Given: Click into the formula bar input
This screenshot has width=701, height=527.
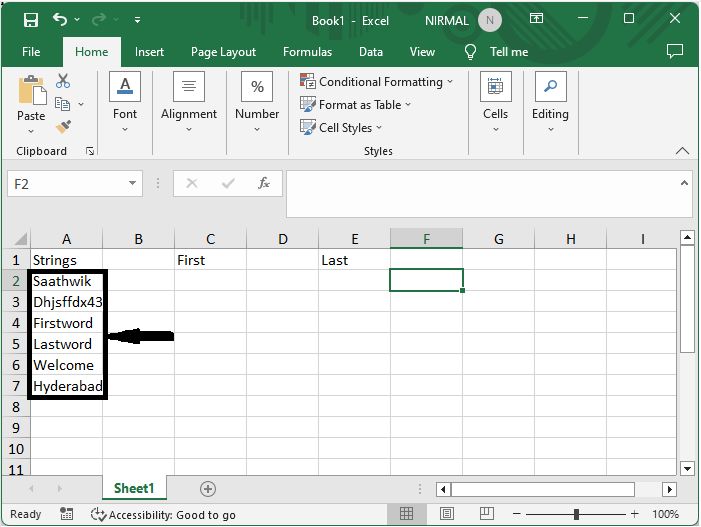Looking at the screenshot, I should (x=482, y=194).
